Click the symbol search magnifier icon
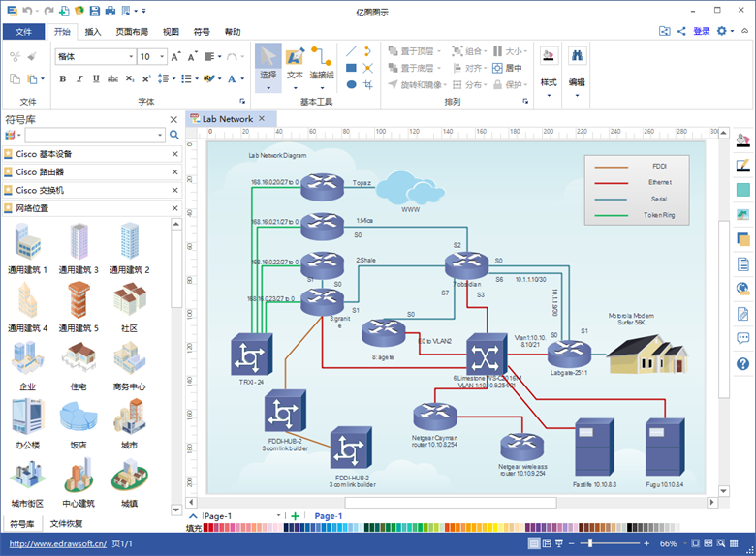The image size is (756, 556). coord(174,136)
